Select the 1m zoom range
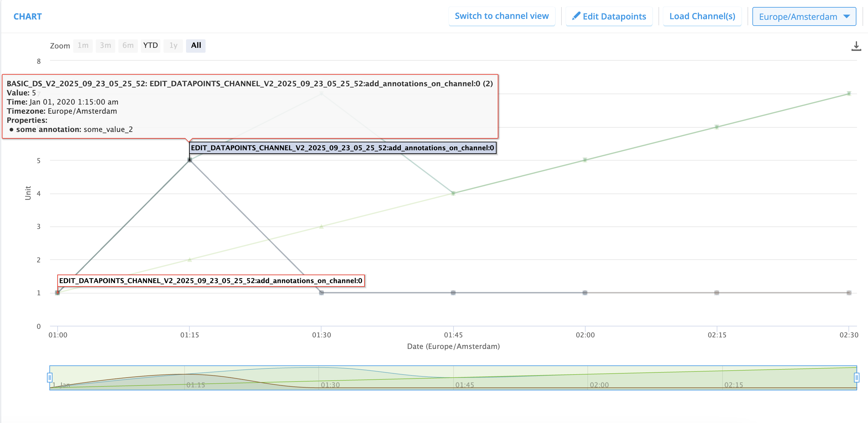 83,45
